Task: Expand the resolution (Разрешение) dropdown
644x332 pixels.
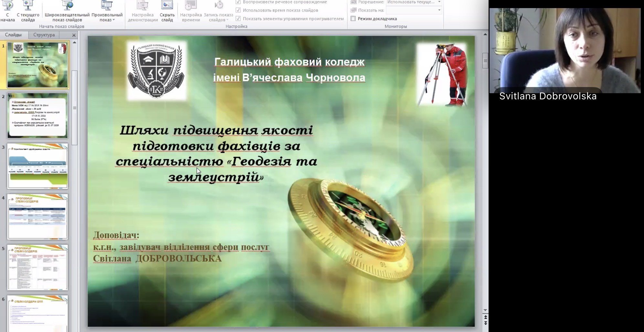Action: point(439,2)
